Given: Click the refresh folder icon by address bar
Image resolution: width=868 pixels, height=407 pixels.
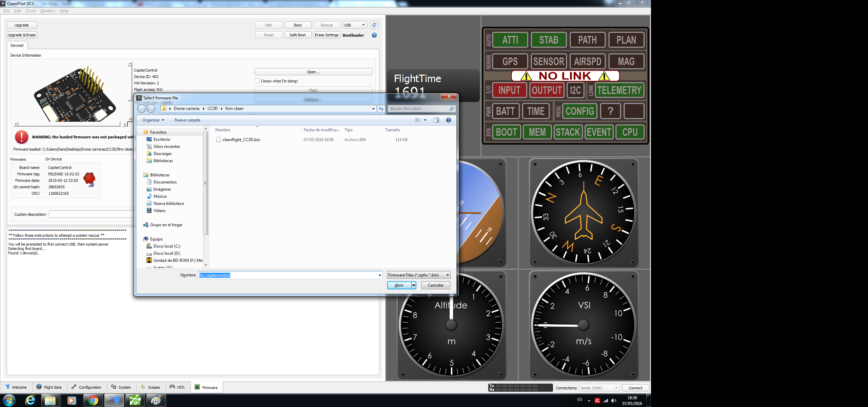Looking at the screenshot, I should point(381,109).
